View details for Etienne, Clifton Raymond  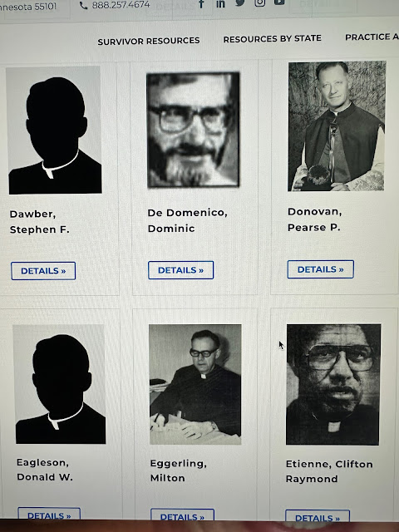pos(318,515)
